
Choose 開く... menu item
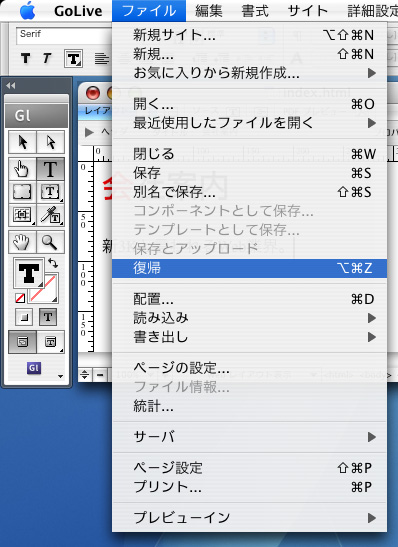249,104
